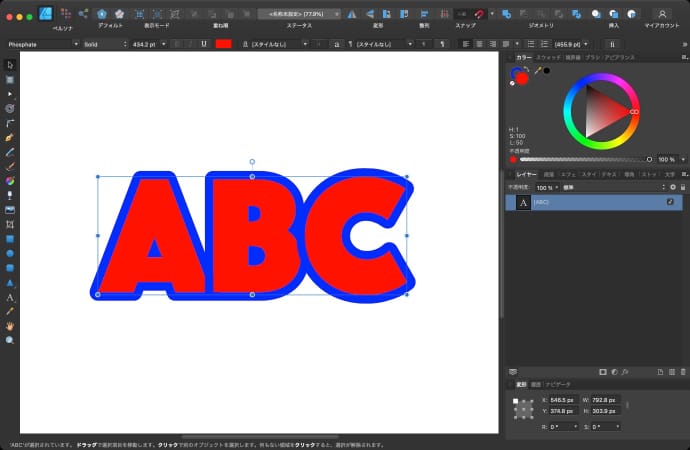Pick the Hand view tool
Screen dimensions: 690x450
(10, 326)
